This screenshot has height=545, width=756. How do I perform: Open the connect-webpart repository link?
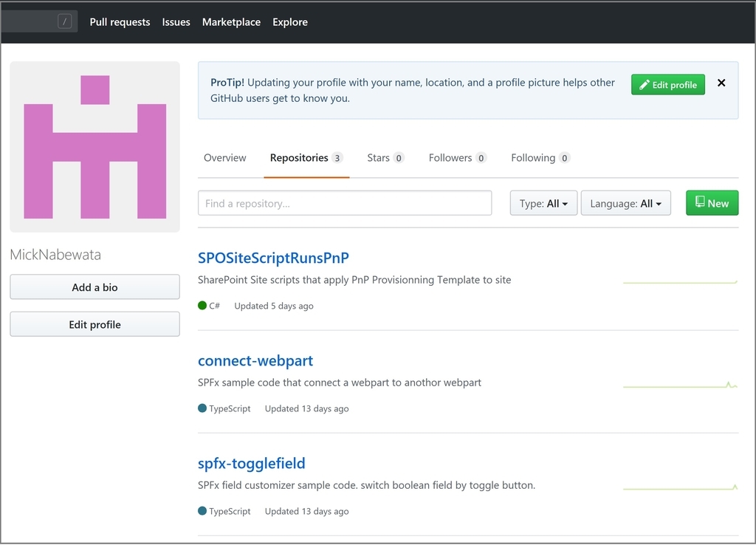pos(255,361)
